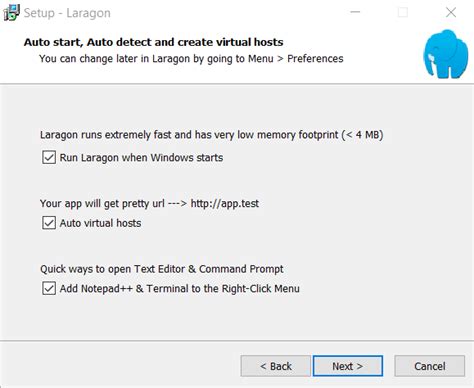
Task: Click the 'Setup - Laragon' title bar text
Action: click(67, 13)
